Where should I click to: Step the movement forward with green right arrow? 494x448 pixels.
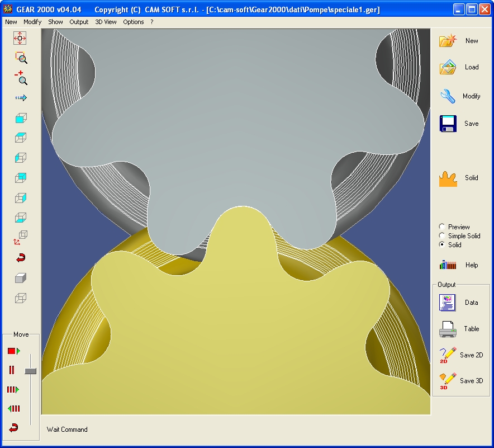[13, 390]
